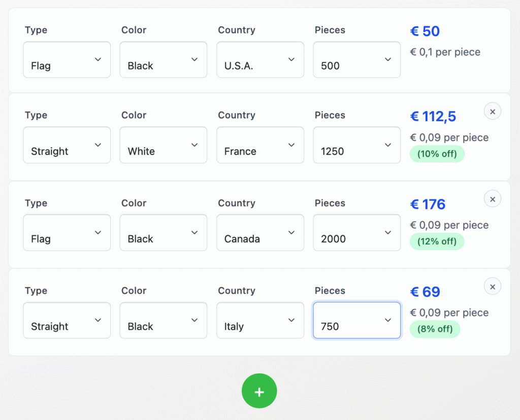This screenshot has height=420, width=520.
Task: Click the green plus add-row button
Action: [259, 391]
